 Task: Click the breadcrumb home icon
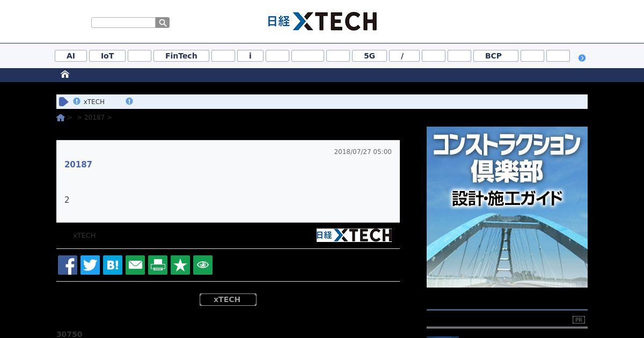(x=61, y=117)
